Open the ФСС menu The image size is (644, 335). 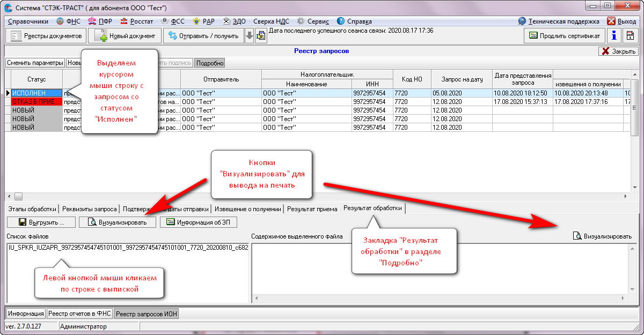tap(172, 21)
